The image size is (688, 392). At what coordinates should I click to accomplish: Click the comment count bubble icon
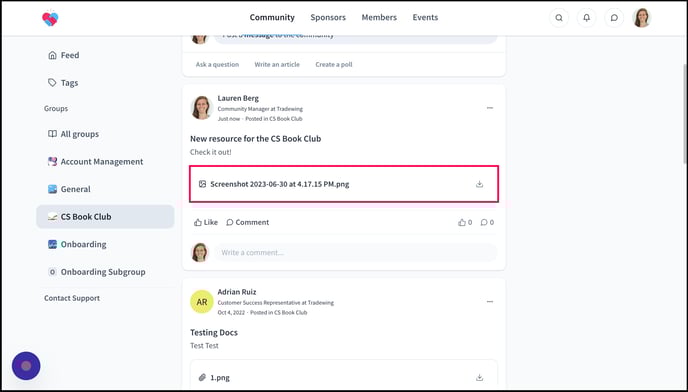click(484, 223)
